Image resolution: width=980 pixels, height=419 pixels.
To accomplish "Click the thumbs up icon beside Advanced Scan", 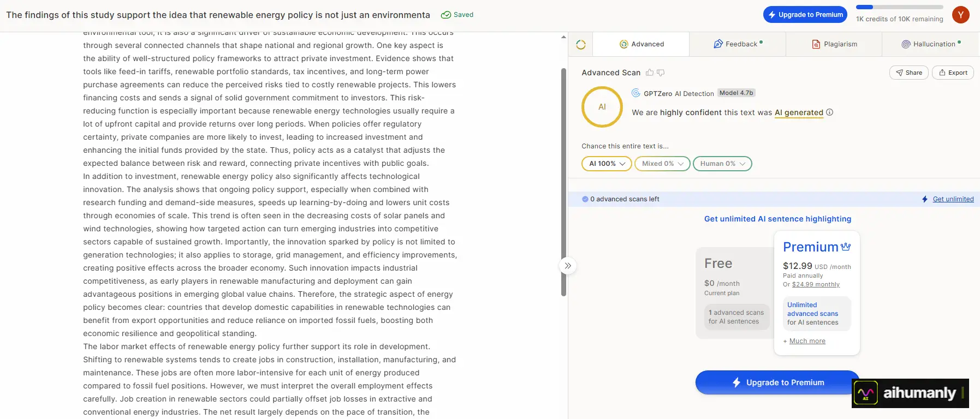I will click(x=650, y=73).
